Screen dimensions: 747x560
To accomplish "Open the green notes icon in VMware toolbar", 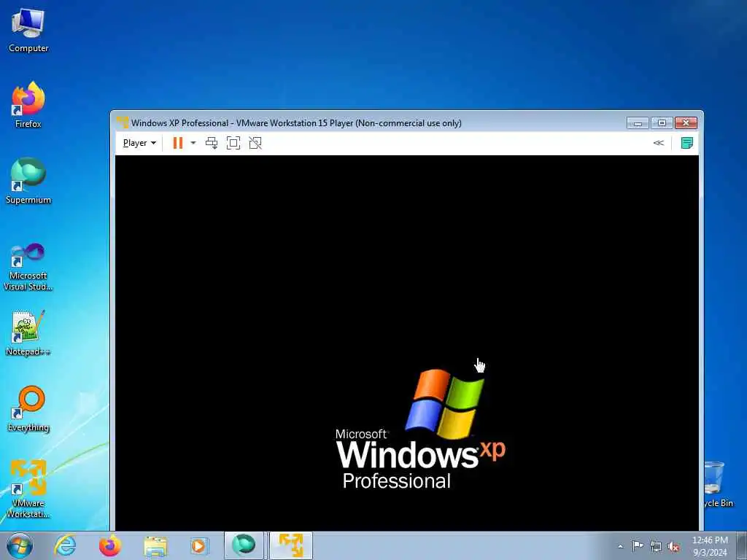I will pos(687,143).
